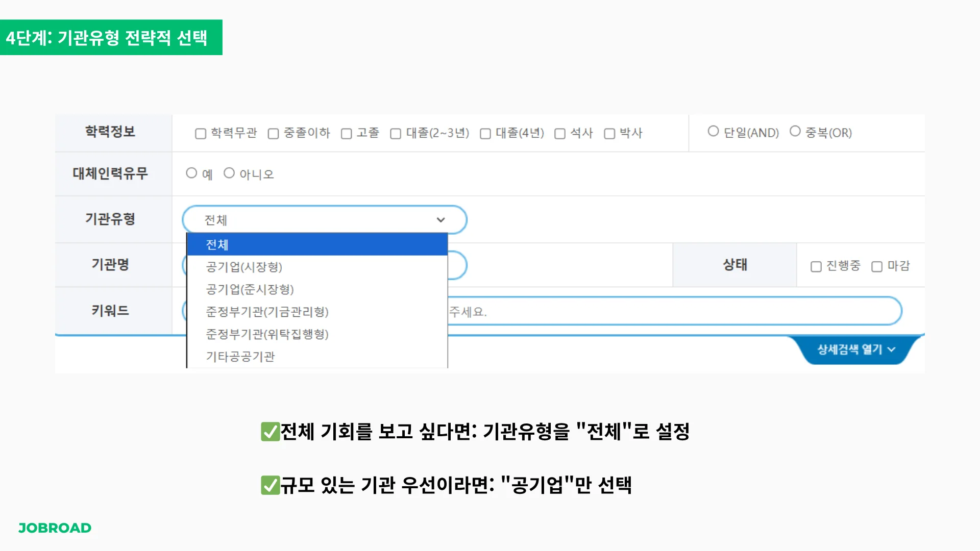Screen dimensions: 980x551
Task: Check the 박사 degree checkbox
Action: point(609,133)
